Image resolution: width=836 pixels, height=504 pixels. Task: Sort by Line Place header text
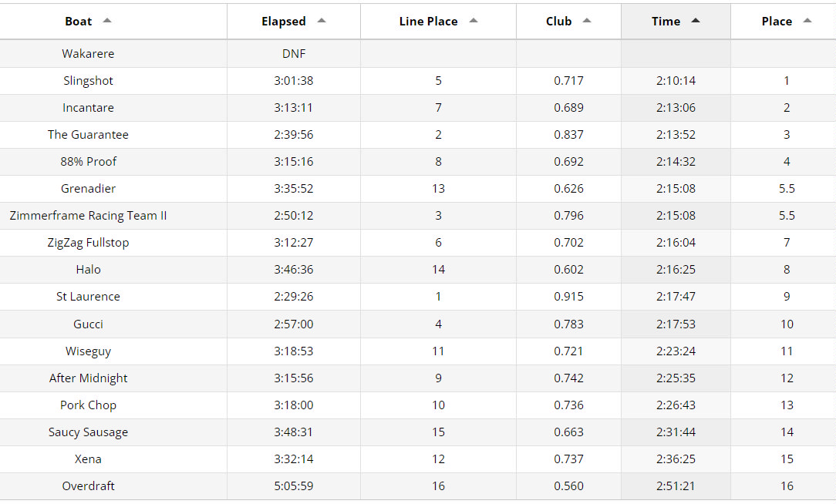click(x=428, y=22)
